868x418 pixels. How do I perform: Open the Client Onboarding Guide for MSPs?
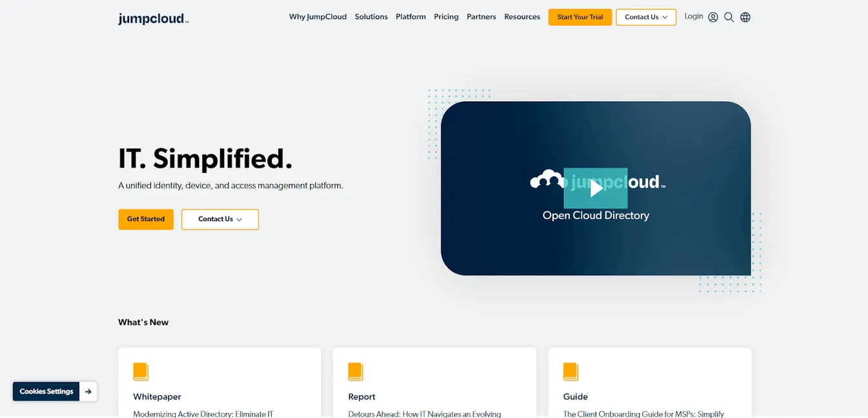[x=643, y=414]
